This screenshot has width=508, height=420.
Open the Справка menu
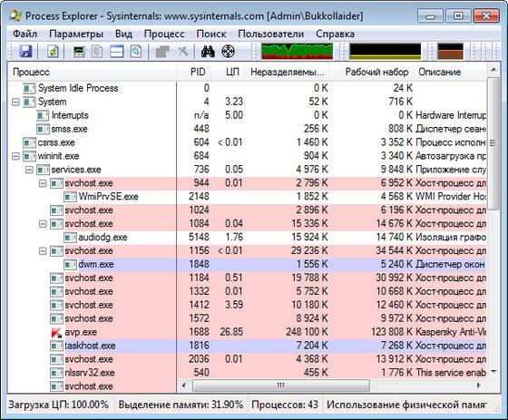[x=335, y=34]
